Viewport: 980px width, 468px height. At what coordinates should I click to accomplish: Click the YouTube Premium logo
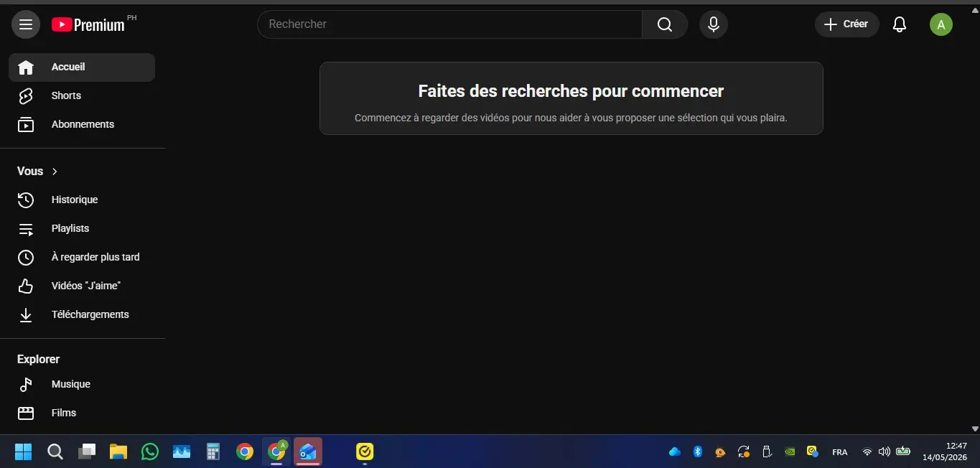[x=88, y=24]
